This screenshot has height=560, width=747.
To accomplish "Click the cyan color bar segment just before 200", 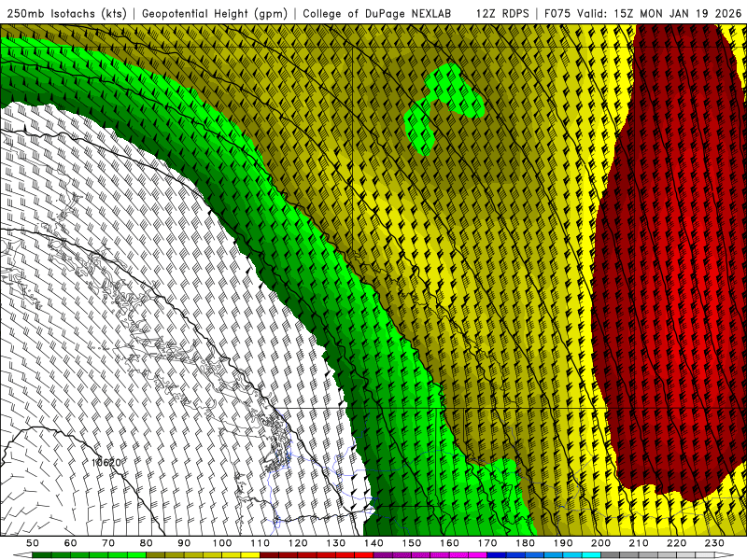I will [x=591, y=555].
